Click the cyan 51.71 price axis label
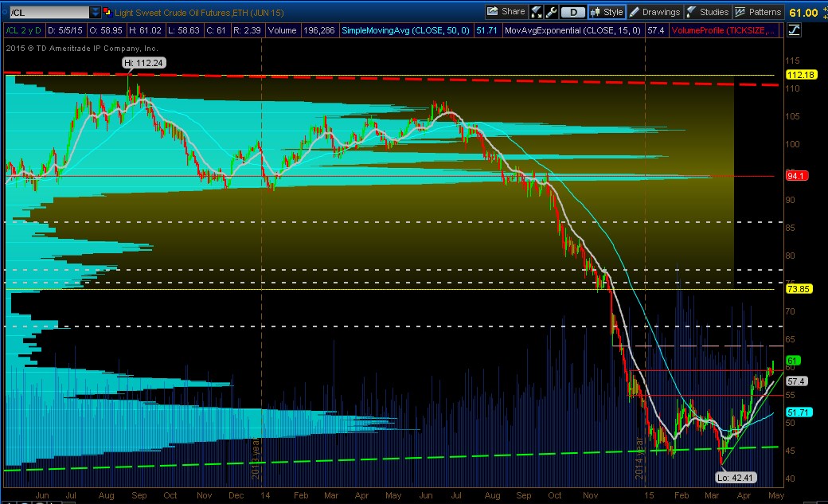The image size is (828, 504). (799, 412)
